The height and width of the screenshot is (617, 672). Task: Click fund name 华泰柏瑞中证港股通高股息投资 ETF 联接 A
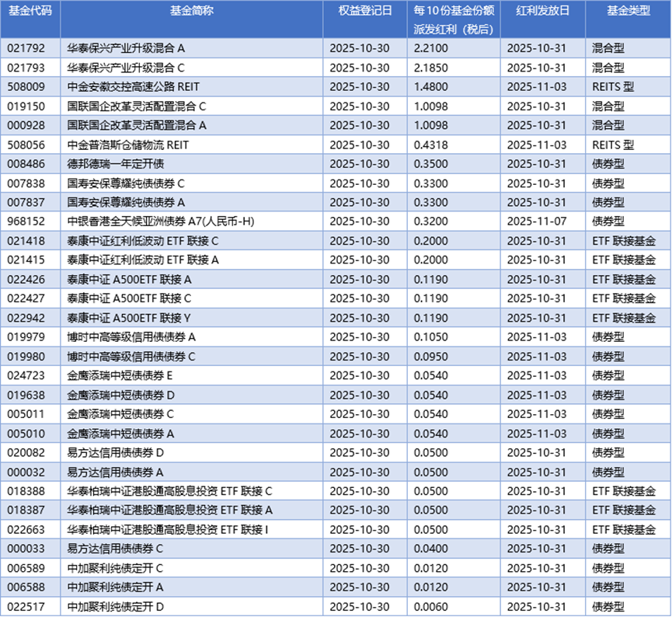click(169, 511)
